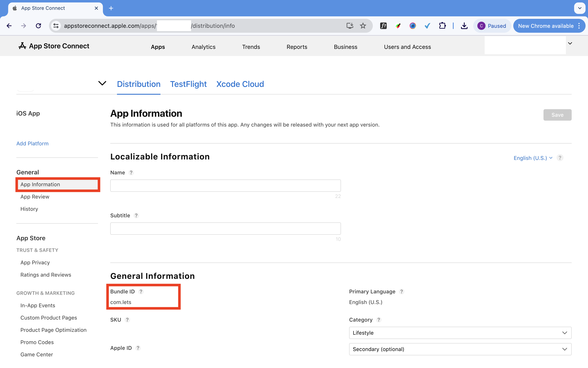Open the Lifestyle category dropdown
The image size is (588, 368).
(x=460, y=333)
